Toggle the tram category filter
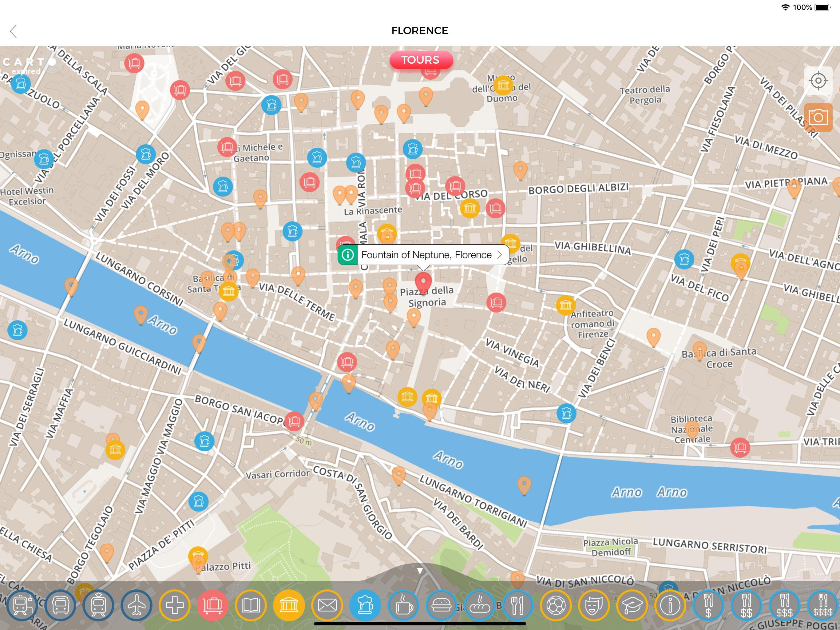 (98, 605)
